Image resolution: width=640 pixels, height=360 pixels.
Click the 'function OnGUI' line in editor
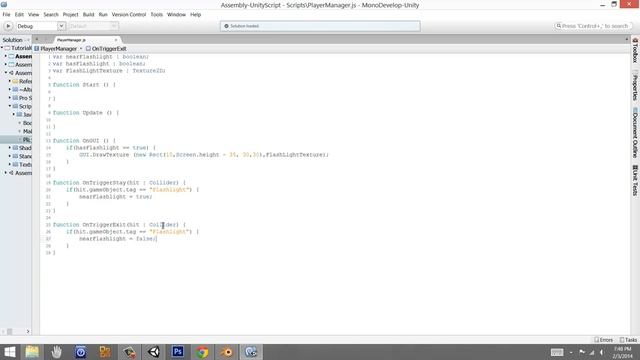pyautogui.click(x=84, y=141)
